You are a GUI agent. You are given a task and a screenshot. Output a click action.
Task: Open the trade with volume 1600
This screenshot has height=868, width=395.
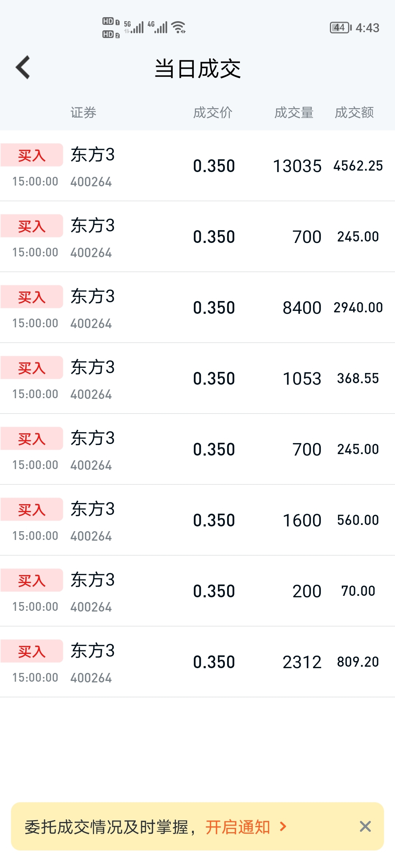197,520
